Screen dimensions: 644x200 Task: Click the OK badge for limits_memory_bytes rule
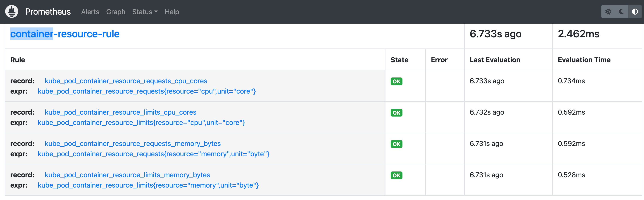396,176
